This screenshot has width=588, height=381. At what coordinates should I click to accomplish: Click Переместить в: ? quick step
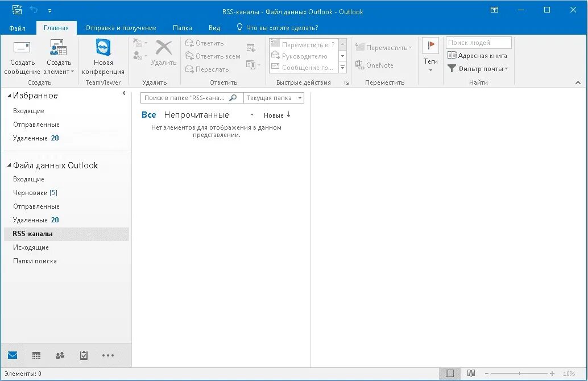point(304,44)
